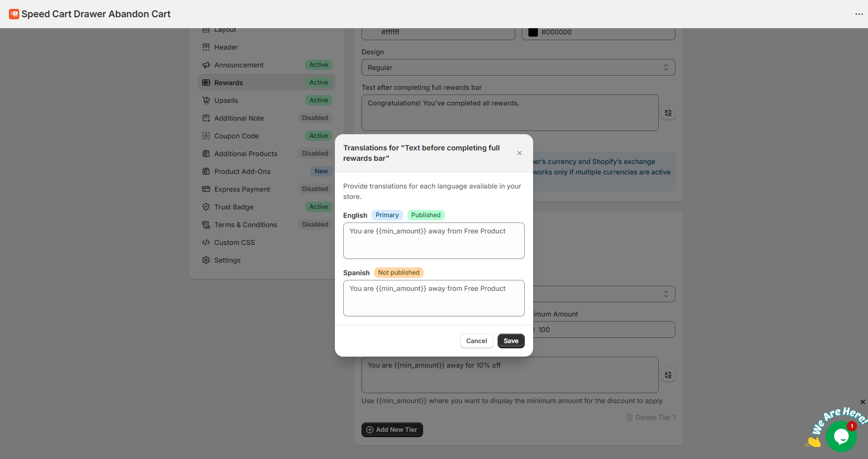868x459 pixels.
Task: Open the three-dot more options menu
Action: [x=859, y=14]
